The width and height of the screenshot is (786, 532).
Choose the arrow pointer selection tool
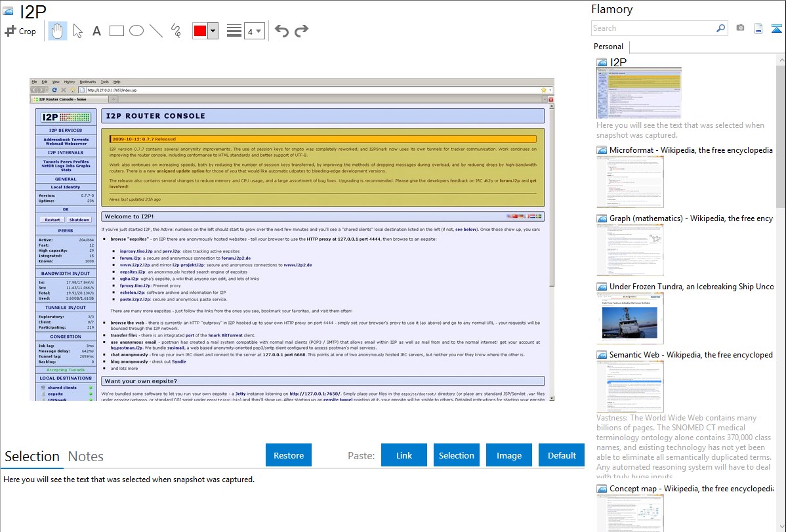[x=77, y=31]
